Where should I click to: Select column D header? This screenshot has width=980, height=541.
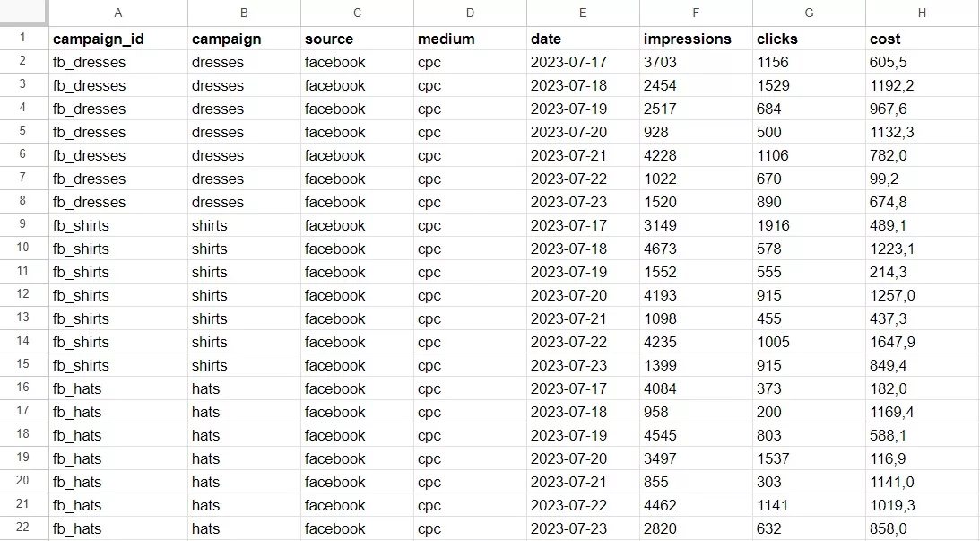pyautogui.click(x=470, y=13)
